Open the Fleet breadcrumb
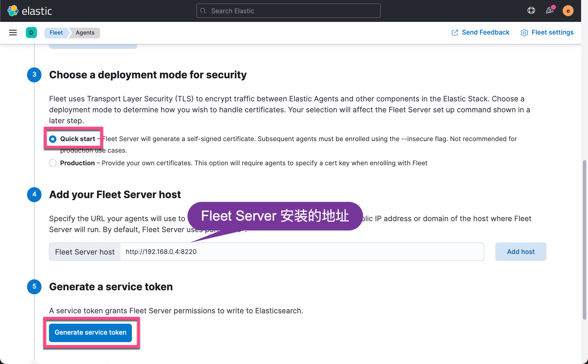Viewport: 588px width, 364px height. point(56,33)
